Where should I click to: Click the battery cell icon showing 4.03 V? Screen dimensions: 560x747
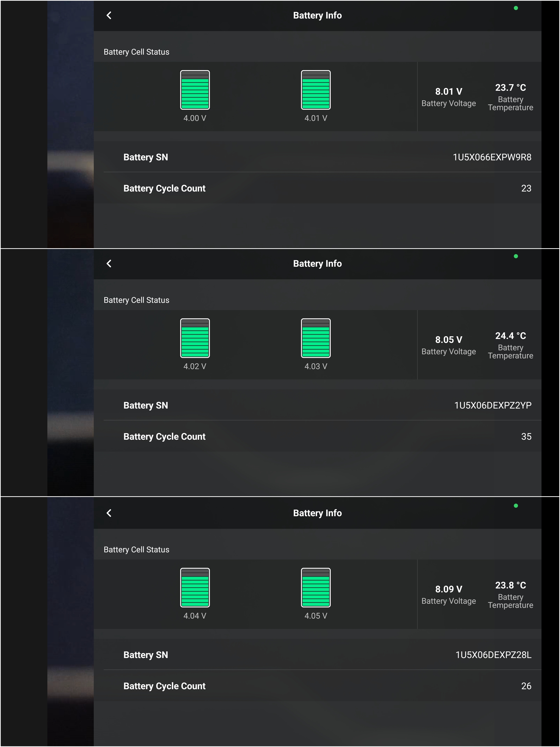click(x=316, y=338)
